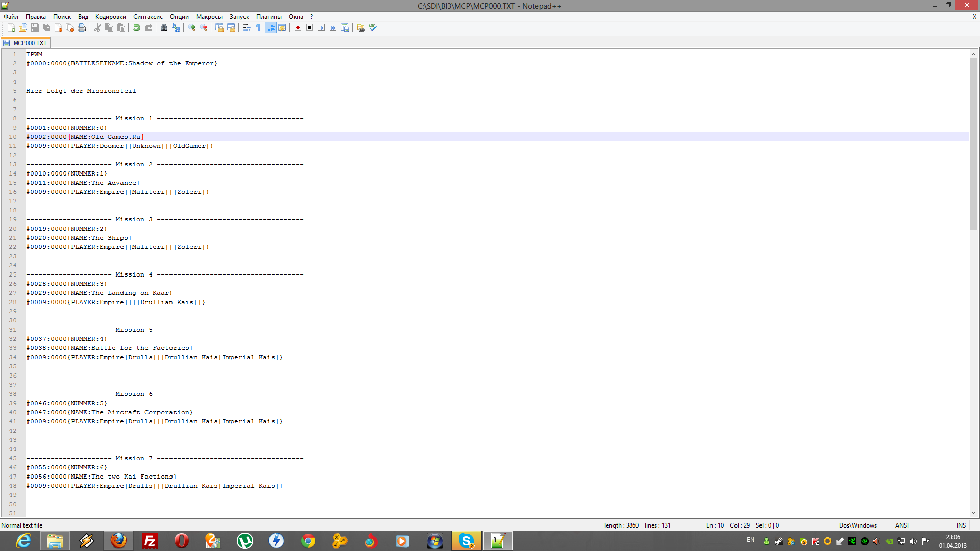The image size is (980, 551).
Task: Click the Zoom in magnifier icon
Action: pos(192,28)
